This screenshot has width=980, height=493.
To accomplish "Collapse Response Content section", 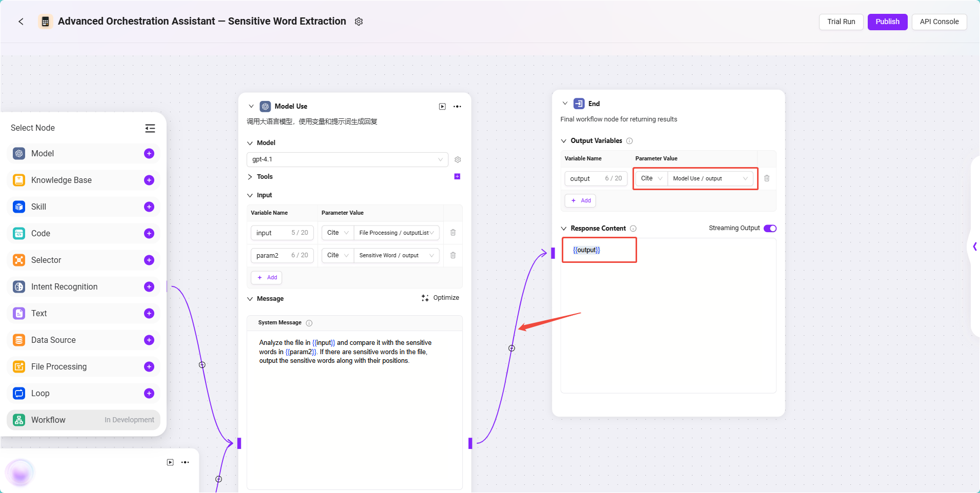I will click(x=564, y=229).
